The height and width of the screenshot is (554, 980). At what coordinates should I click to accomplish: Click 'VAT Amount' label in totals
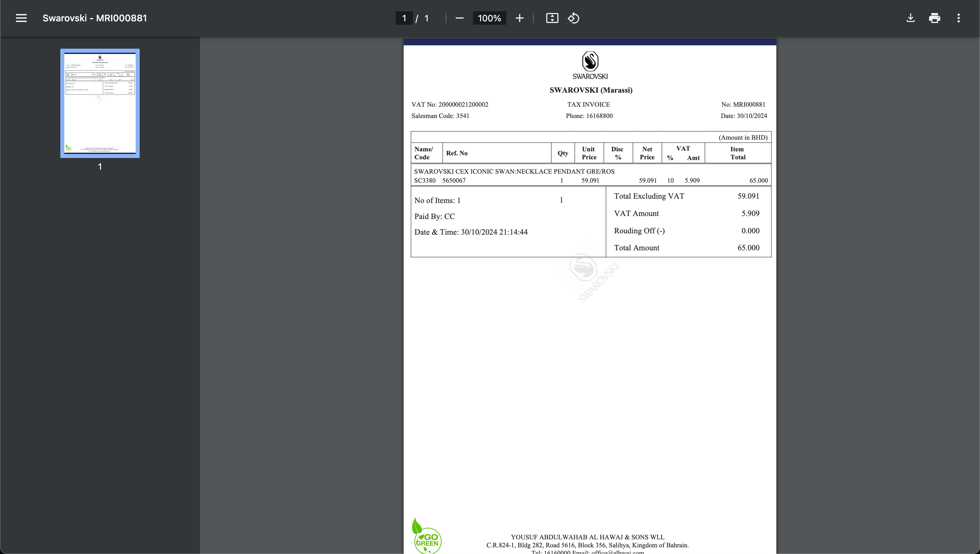(636, 213)
